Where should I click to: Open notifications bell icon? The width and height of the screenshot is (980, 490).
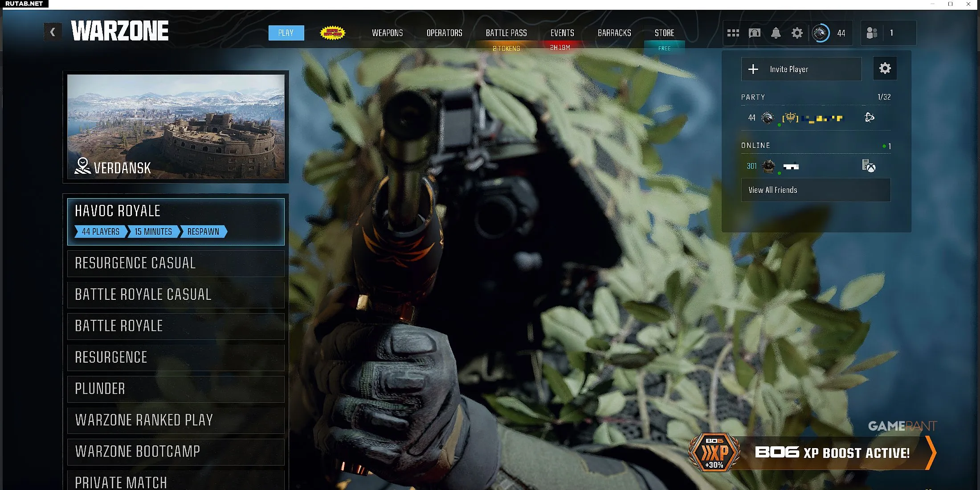click(776, 33)
